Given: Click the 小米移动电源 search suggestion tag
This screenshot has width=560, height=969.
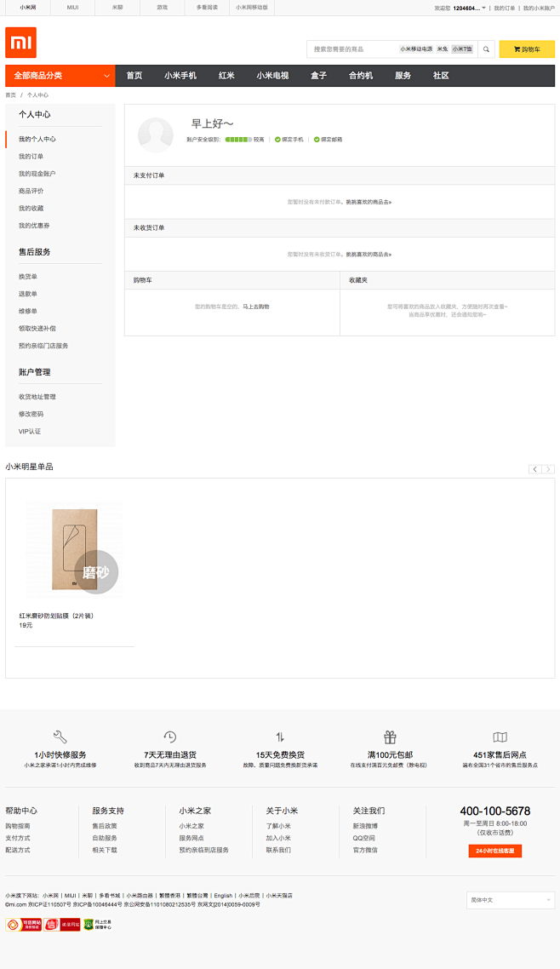Looking at the screenshot, I should tap(416, 49).
